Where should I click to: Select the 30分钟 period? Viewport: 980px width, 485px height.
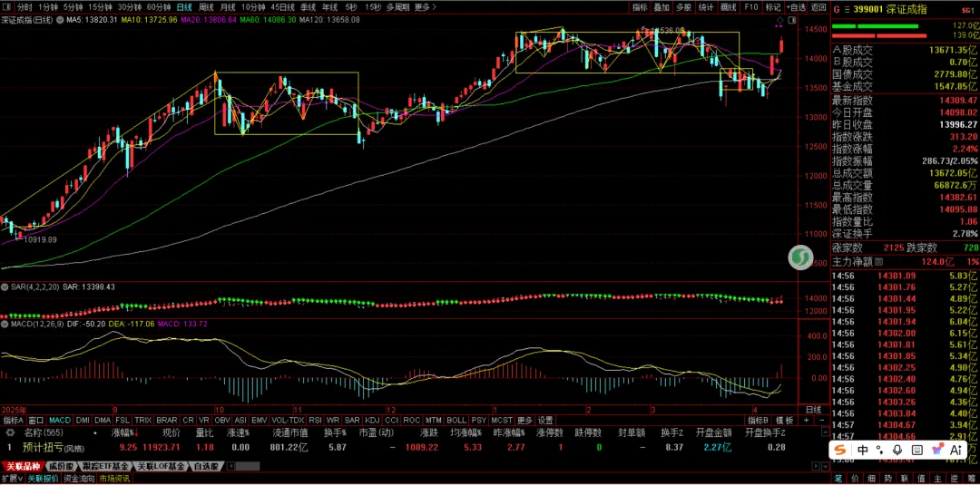(129, 7)
